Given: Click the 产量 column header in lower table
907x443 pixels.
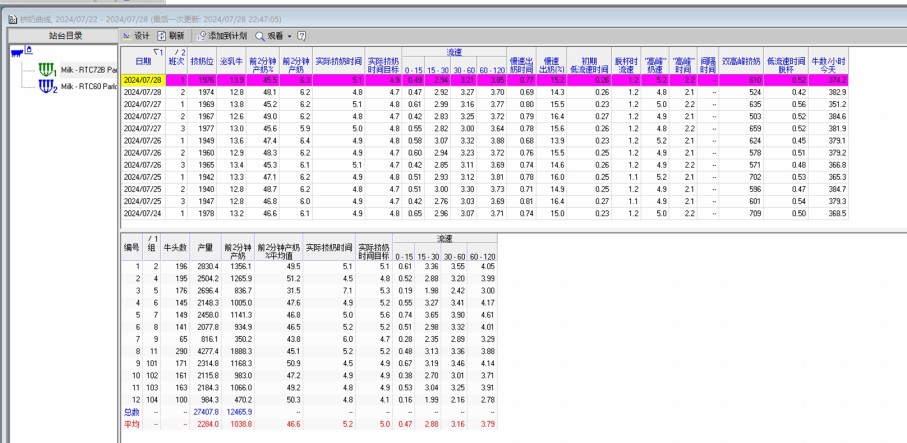Looking at the screenshot, I should click(208, 246).
